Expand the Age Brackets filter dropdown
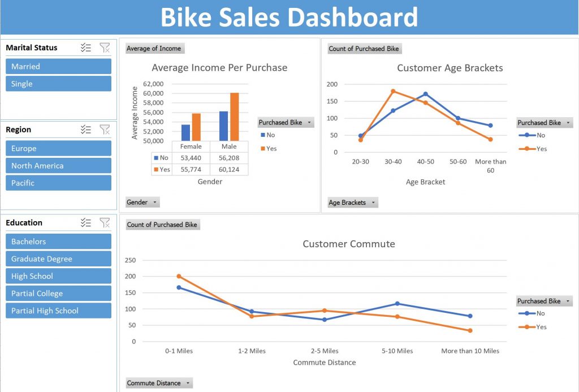Screen dimensions: 579x392 click(x=353, y=203)
